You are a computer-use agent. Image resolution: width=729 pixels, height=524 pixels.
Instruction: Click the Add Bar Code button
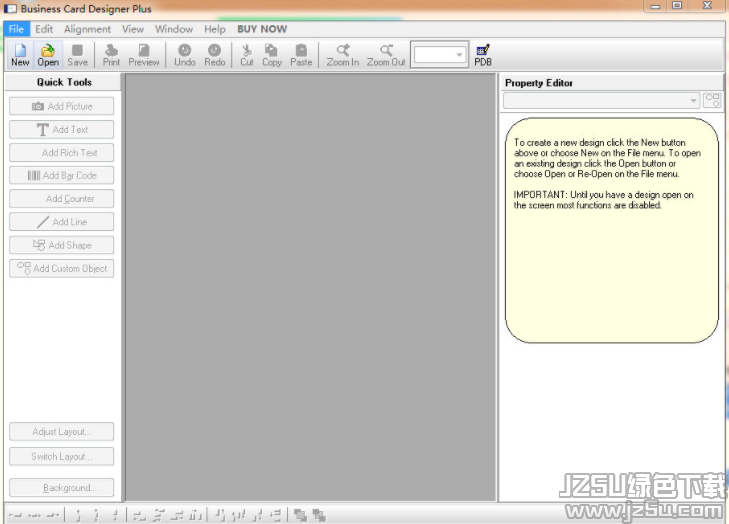[61, 175]
